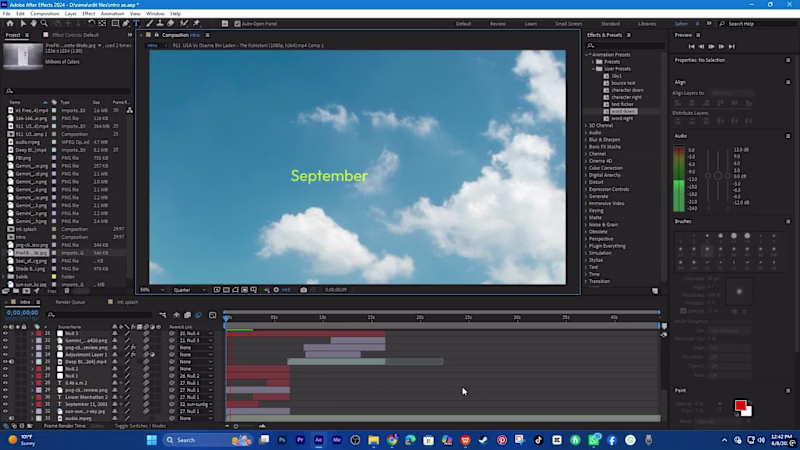Go to first frame in Preview panel
This screenshot has width=800, height=450.
click(691, 46)
